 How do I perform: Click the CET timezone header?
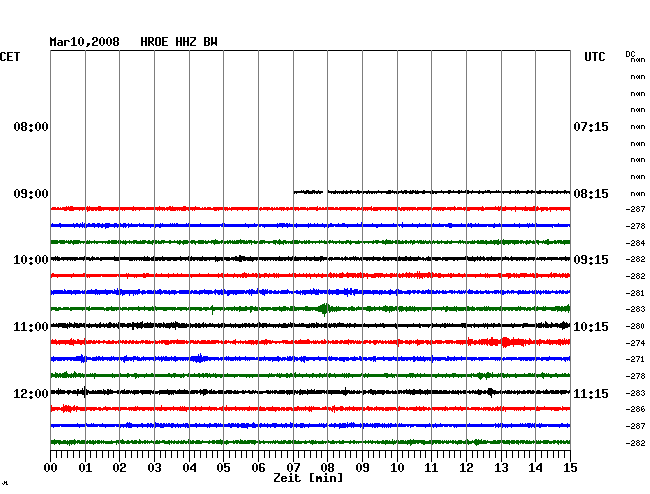pos(10,57)
